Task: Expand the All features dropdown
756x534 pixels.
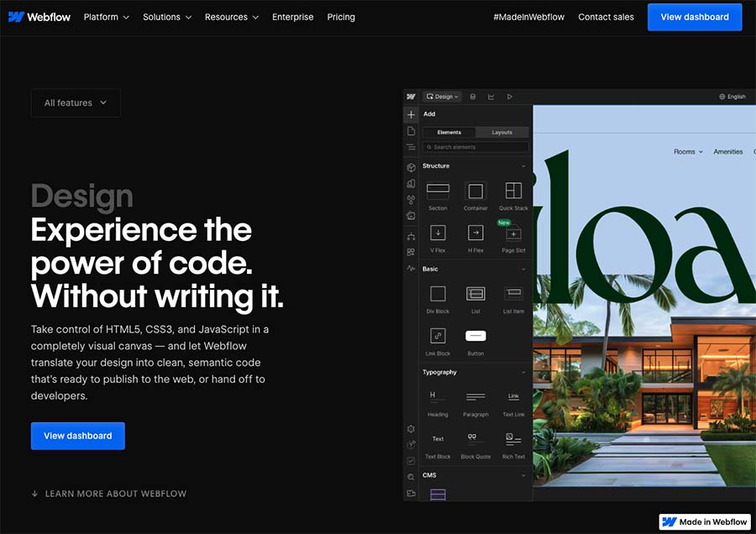Action: [76, 102]
